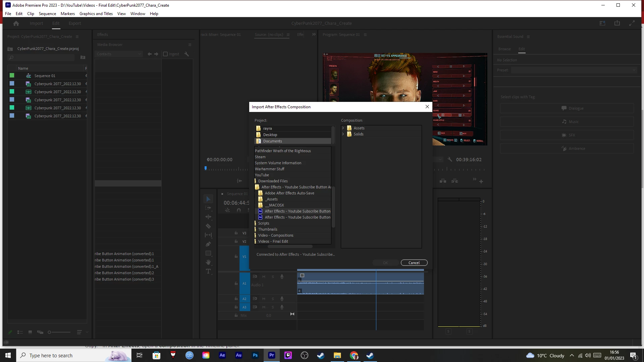Solo audio track A2
The width and height of the screenshot is (644, 362).
[x=273, y=299]
